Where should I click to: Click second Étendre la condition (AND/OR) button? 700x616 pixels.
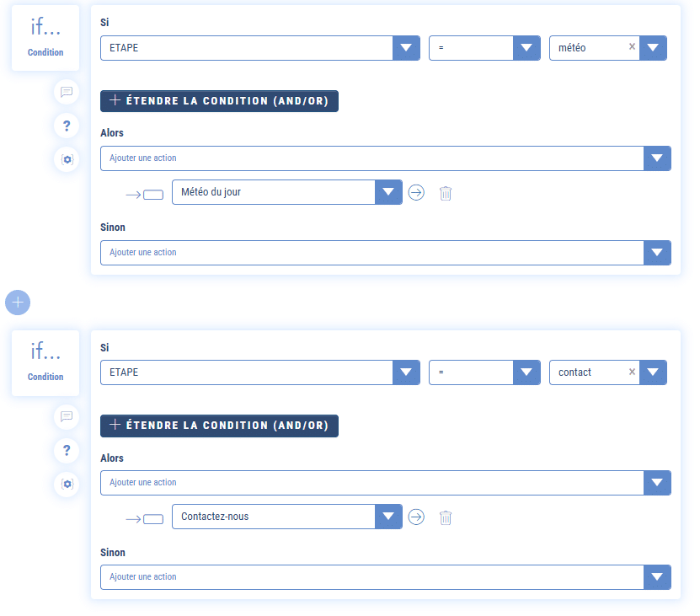pyautogui.click(x=219, y=426)
